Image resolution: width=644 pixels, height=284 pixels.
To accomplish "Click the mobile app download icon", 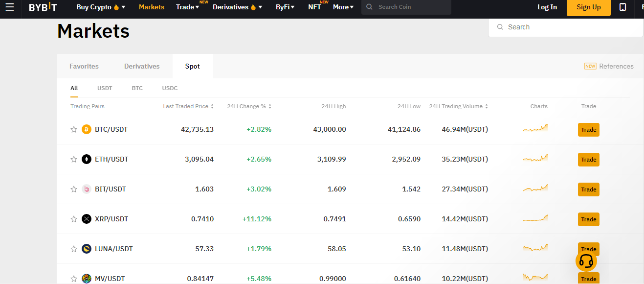I will pos(622,7).
